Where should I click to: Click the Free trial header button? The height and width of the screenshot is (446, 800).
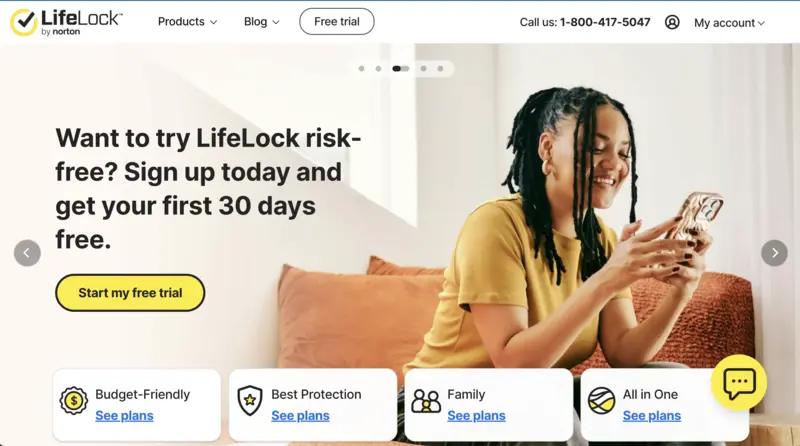pyautogui.click(x=337, y=21)
